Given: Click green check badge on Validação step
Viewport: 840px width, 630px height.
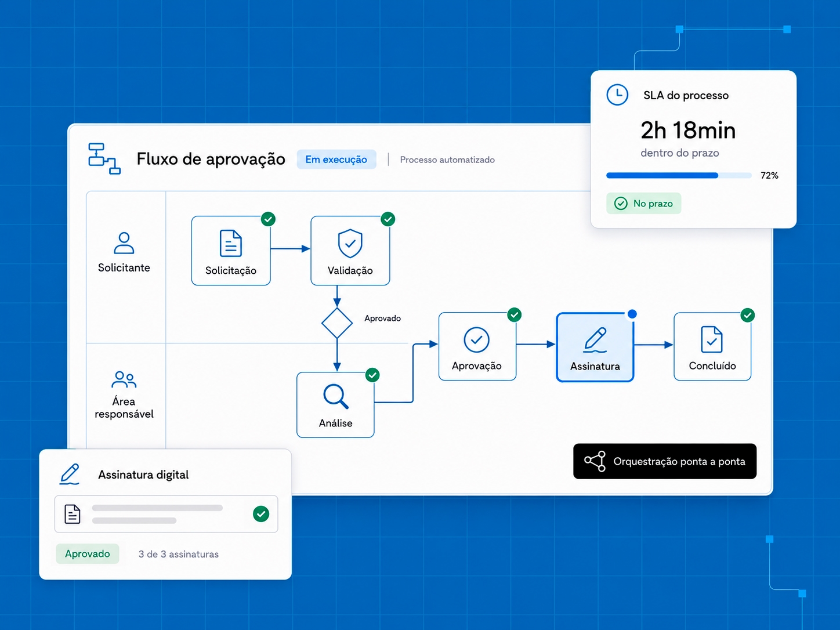Looking at the screenshot, I should click(388, 219).
